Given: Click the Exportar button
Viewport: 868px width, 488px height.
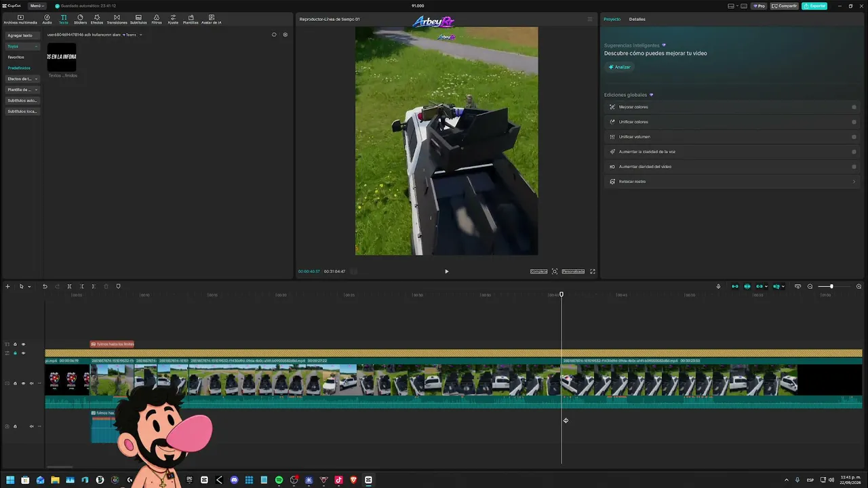Looking at the screenshot, I should pyautogui.click(x=814, y=5).
